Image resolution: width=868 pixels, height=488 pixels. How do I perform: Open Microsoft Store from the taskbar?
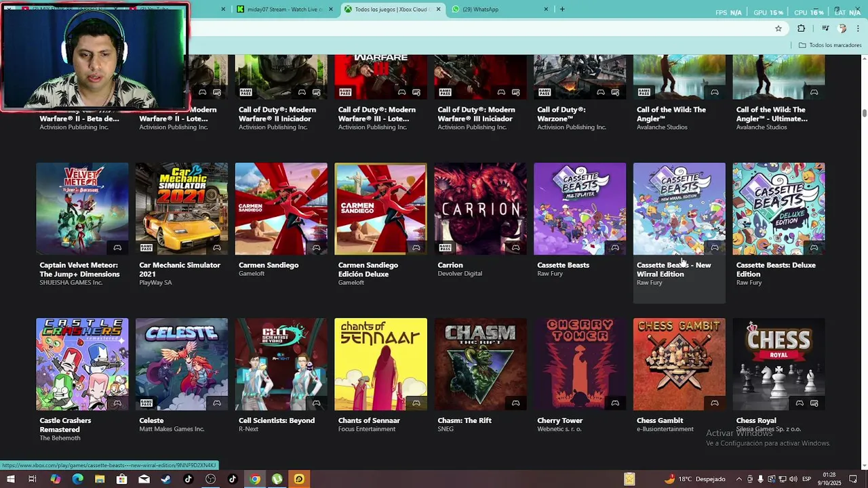point(121,479)
